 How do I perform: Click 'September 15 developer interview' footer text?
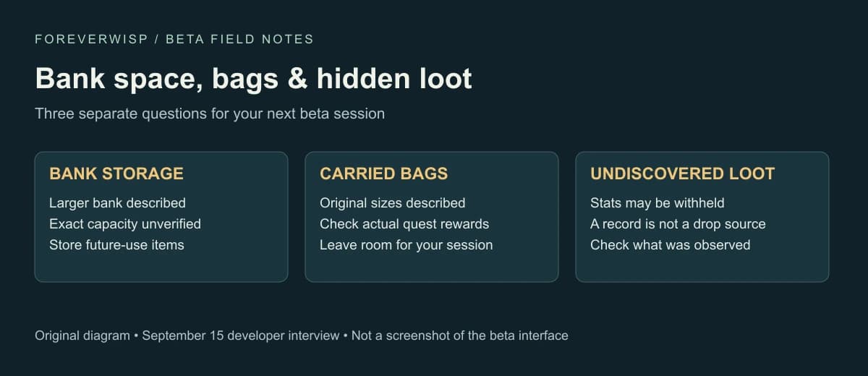tap(241, 336)
